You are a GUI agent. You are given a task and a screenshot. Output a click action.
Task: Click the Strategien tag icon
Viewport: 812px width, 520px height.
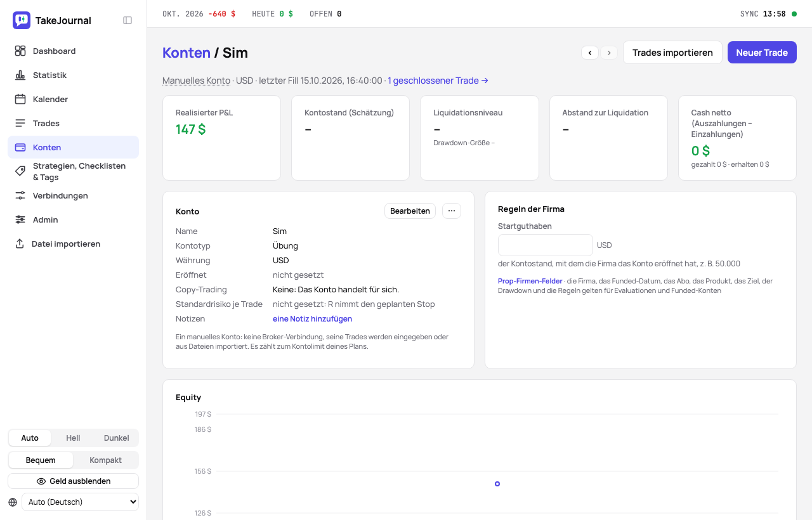tap(20, 171)
